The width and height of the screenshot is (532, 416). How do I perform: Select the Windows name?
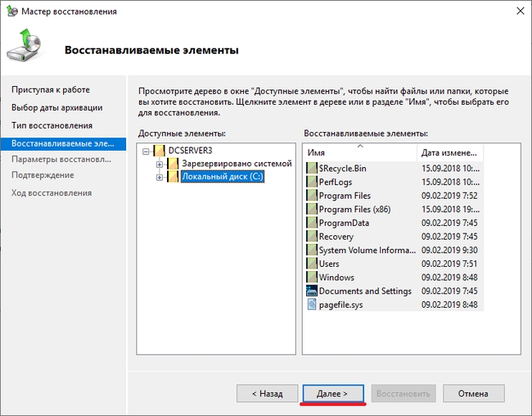click(336, 278)
